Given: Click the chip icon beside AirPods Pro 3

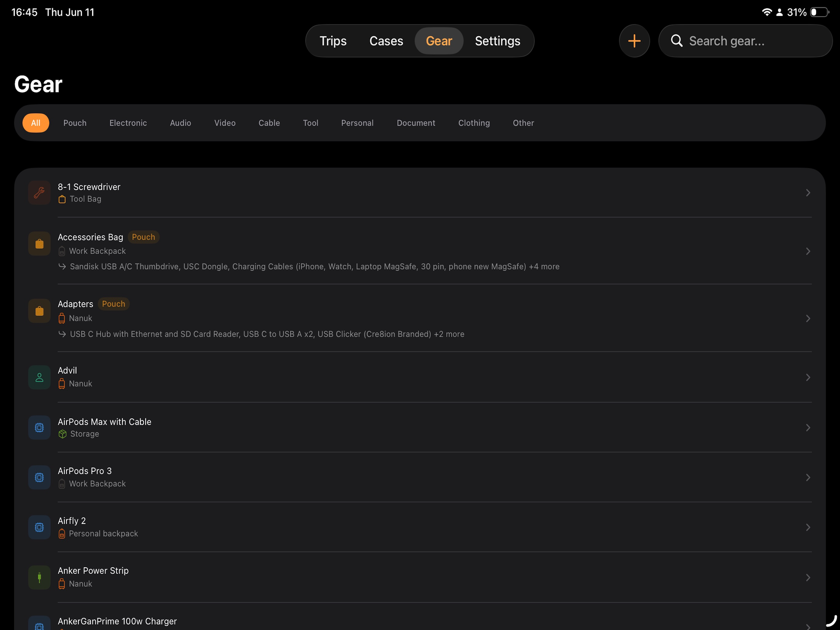Looking at the screenshot, I should 39,477.
